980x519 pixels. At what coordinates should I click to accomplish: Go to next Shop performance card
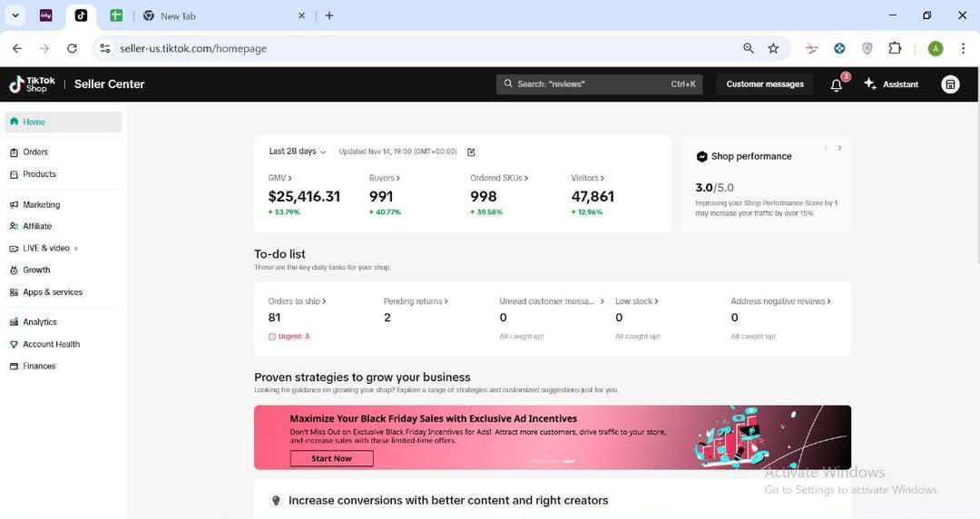[x=839, y=148]
